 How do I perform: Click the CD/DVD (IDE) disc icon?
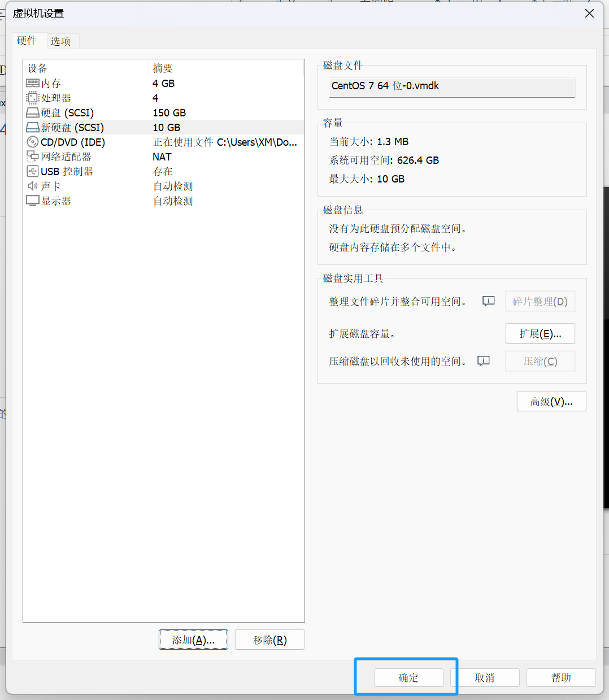click(33, 142)
